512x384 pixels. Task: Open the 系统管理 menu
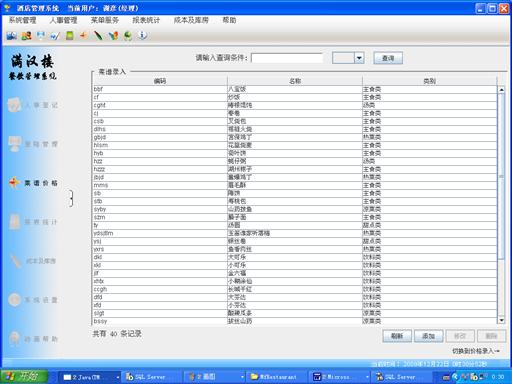(x=22, y=20)
